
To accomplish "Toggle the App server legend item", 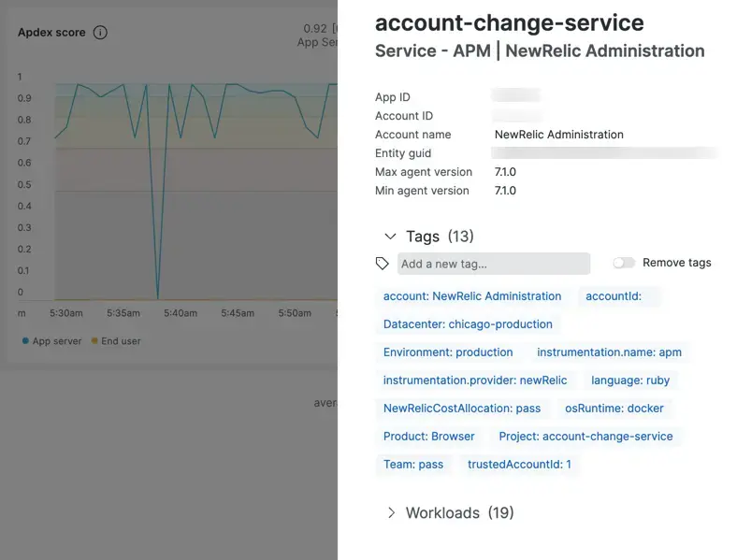I will pyautogui.click(x=52, y=341).
